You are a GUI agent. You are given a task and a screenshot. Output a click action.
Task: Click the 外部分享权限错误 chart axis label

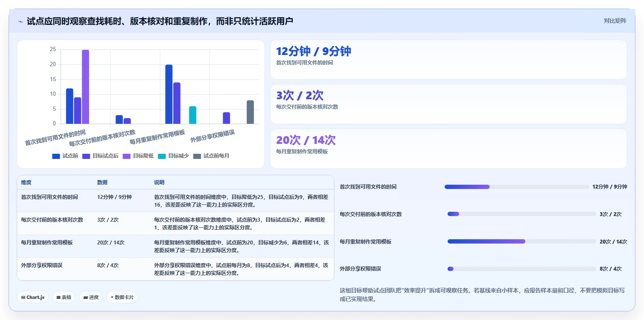pos(212,137)
